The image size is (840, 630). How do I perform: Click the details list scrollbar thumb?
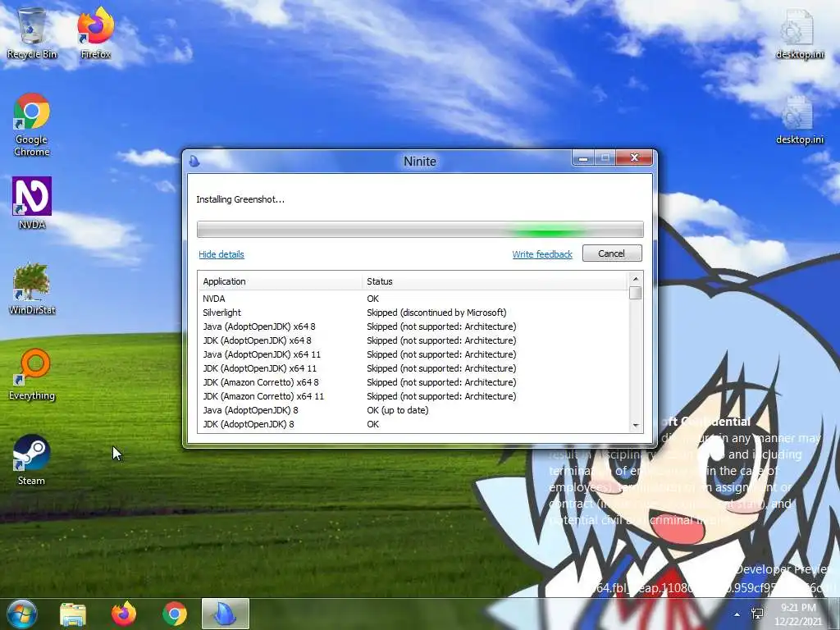point(636,293)
